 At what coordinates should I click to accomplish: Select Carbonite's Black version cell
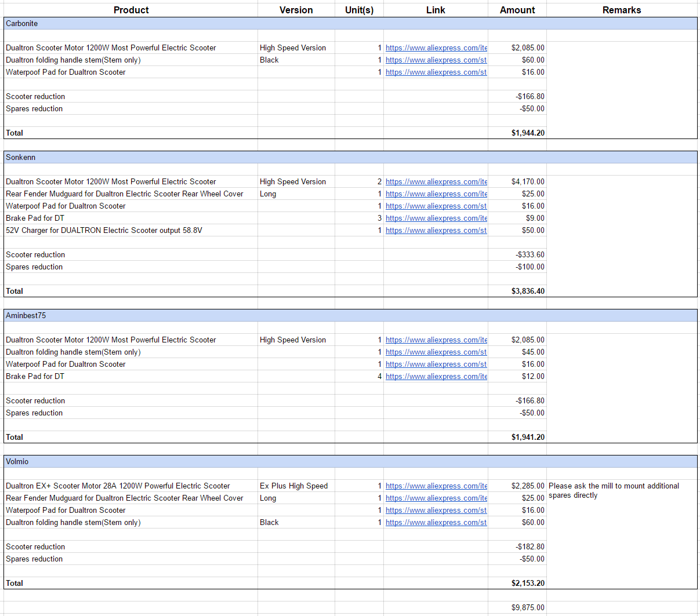296,60
